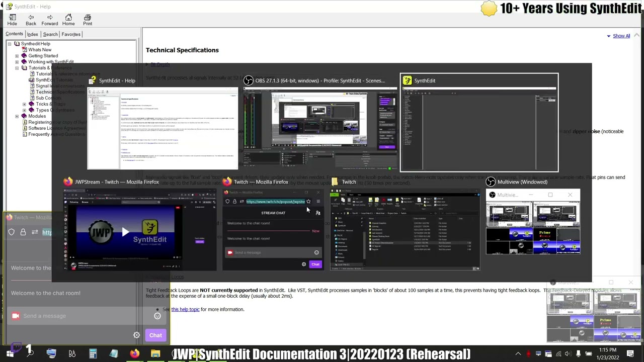Open the emote picker in chat box
Viewport: 644px width, 362px height.
tap(157, 316)
